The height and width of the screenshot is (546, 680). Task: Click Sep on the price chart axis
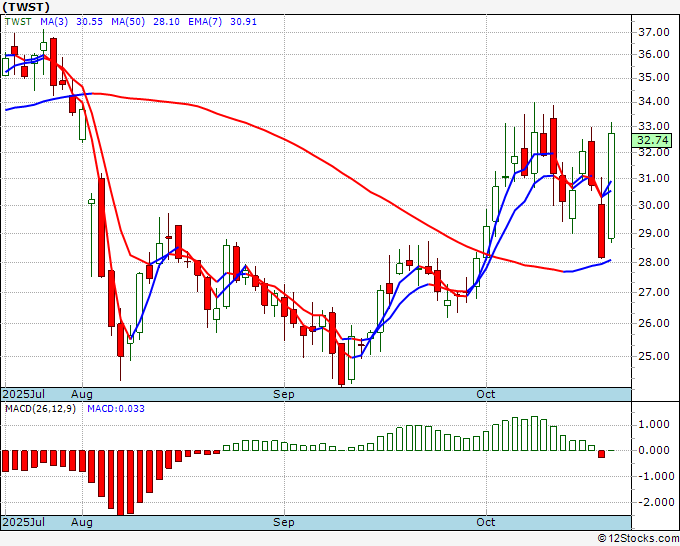[x=284, y=394]
